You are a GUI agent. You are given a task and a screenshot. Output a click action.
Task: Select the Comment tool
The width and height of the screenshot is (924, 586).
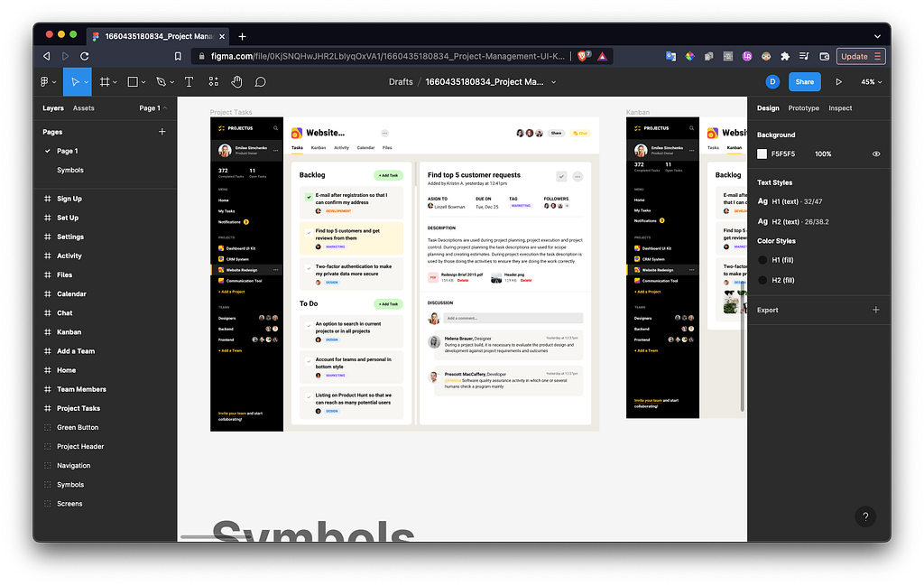pos(260,82)
